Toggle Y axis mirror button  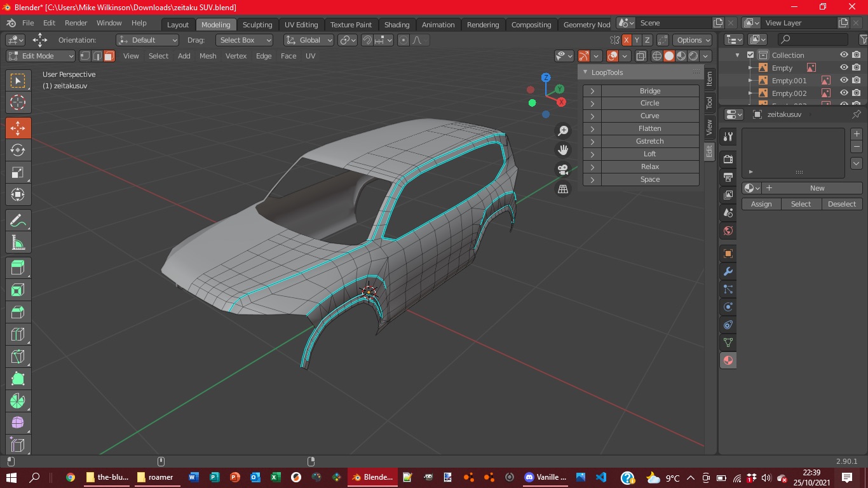pyautogui.click(x=637, y=40)
